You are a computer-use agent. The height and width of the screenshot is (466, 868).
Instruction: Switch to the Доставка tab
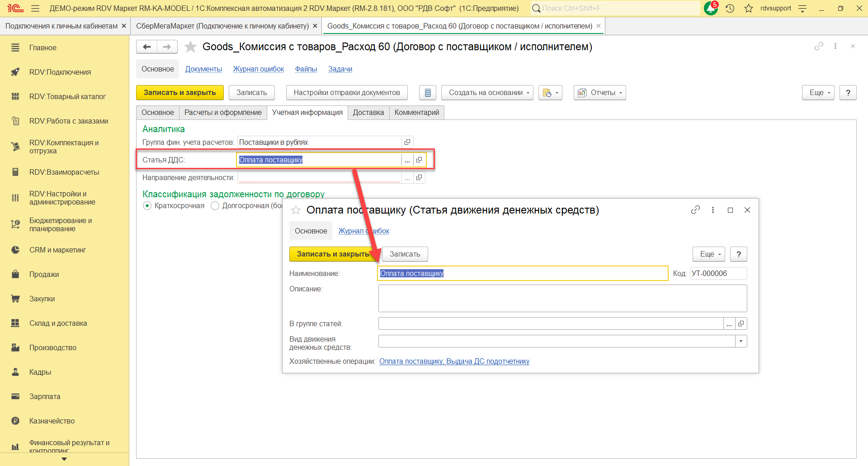click(368, 113)
